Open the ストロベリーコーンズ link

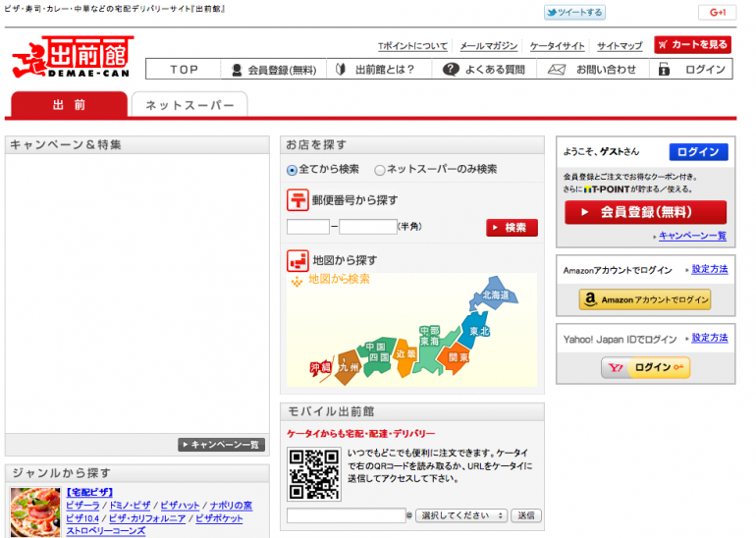click(x=106, y=531)
